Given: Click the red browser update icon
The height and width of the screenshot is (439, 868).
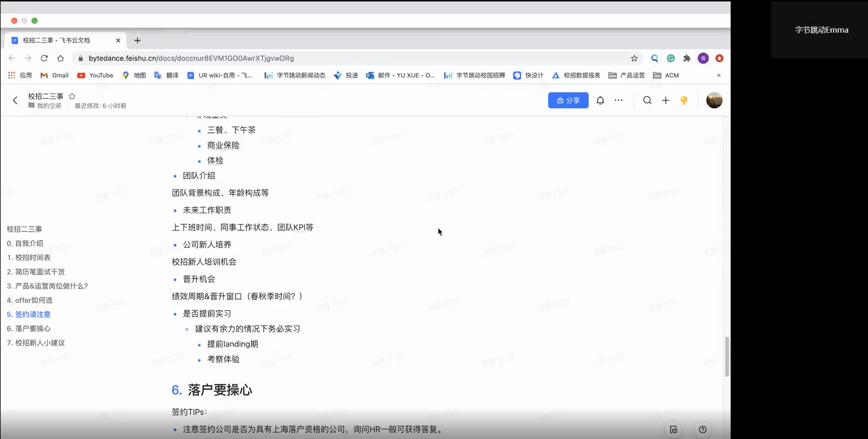Looking at the screenshot, I should pyautogui.click(x=719, y=58).
